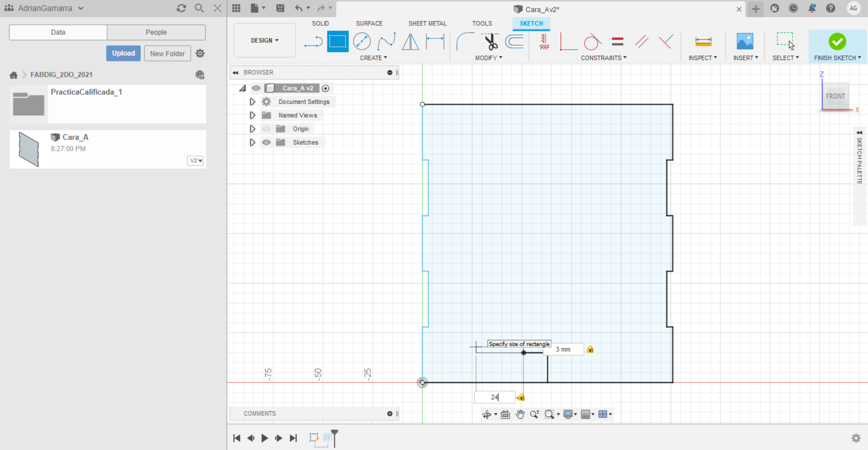The image size is (868, 450).
Task: Switch to the SHEET METAL tab
Action: [x=427, y=23]
